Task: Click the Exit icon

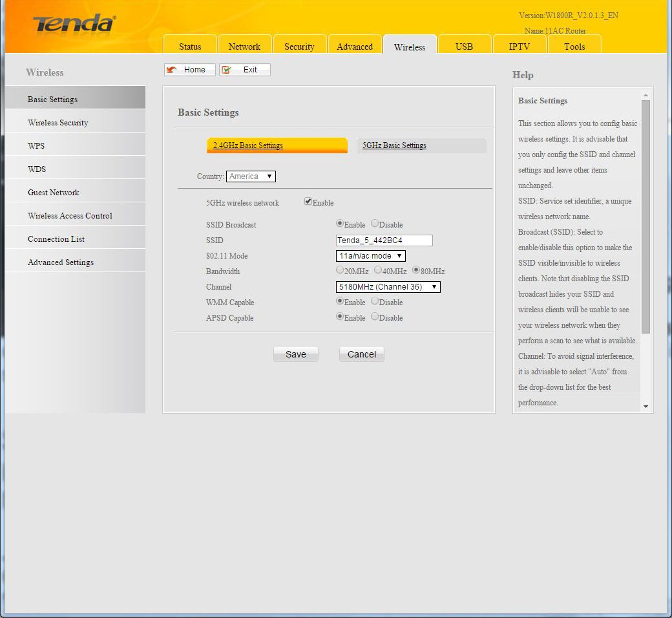Action: coord(227,70)
